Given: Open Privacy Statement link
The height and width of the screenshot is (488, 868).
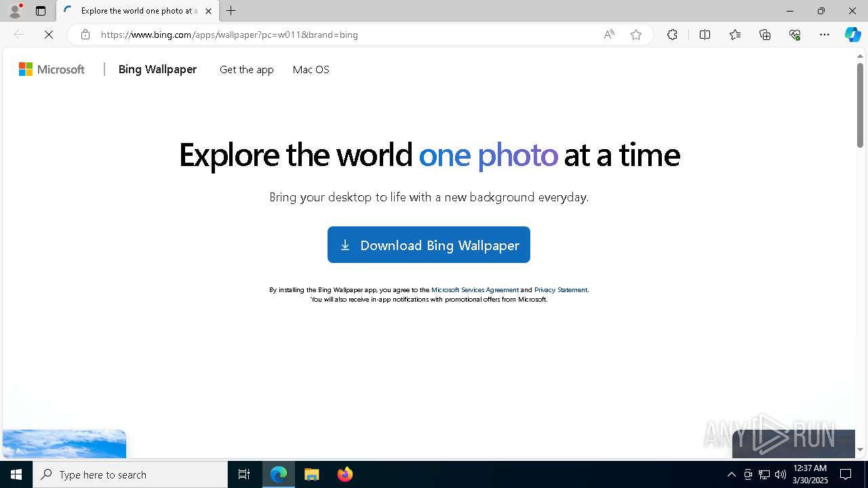Looking at the screenshot, I should (561, 289).
